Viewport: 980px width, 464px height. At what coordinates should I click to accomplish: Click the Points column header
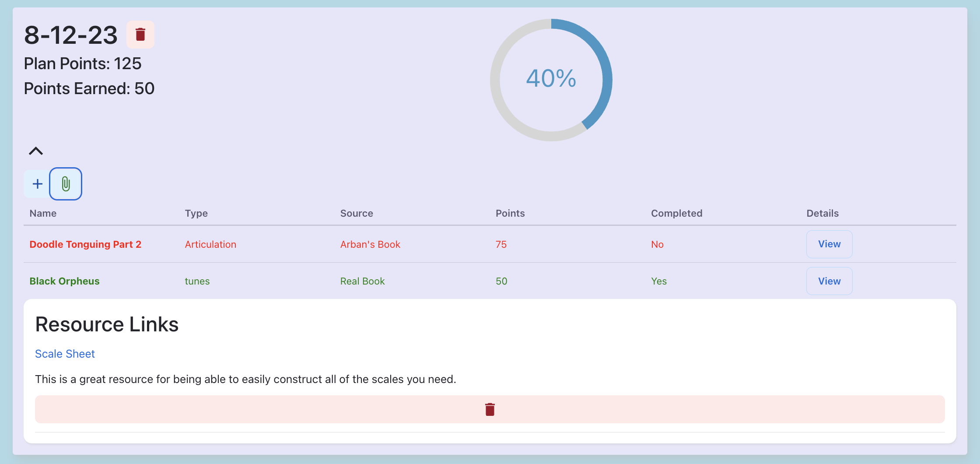[510, 213]
